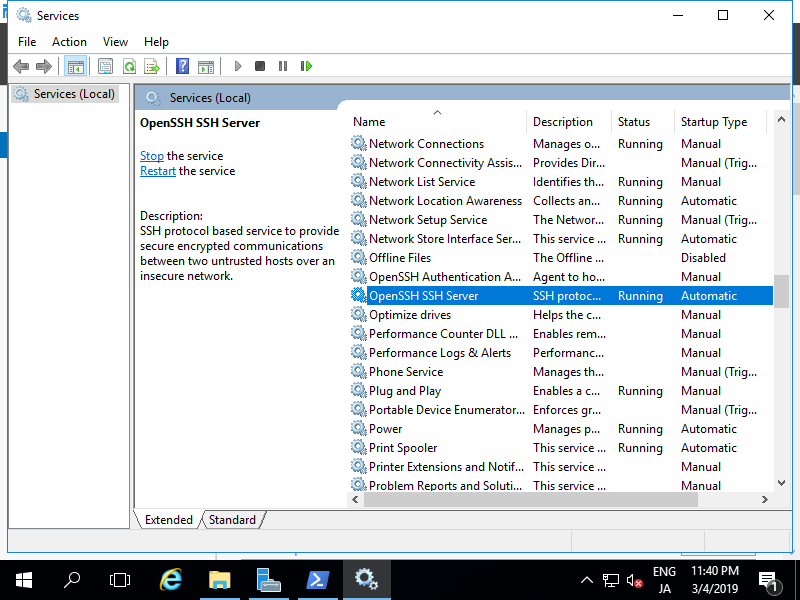This screenshot has width=800, height=600.
Task: Expand hidden icons in the system tray
Action: pos(587,579)
